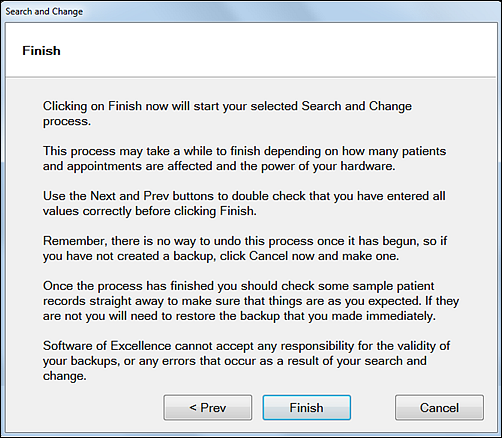Click the Search and Change title bar

tap(251, 11)
